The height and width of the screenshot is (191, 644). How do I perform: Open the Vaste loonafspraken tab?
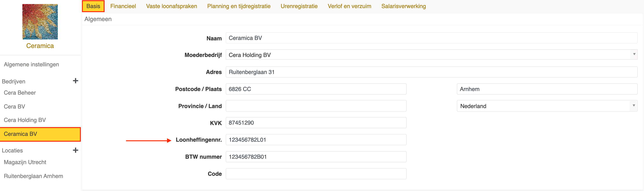click(171, 6)
